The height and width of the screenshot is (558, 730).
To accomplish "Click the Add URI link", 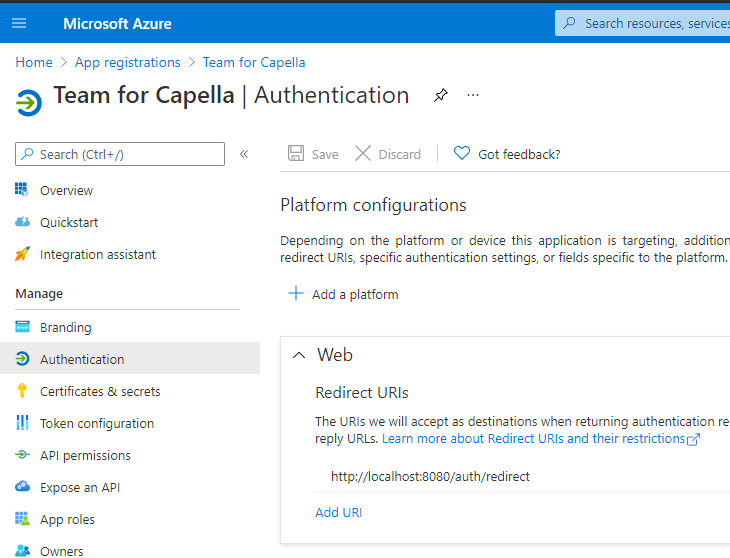I will coord(338,512).
